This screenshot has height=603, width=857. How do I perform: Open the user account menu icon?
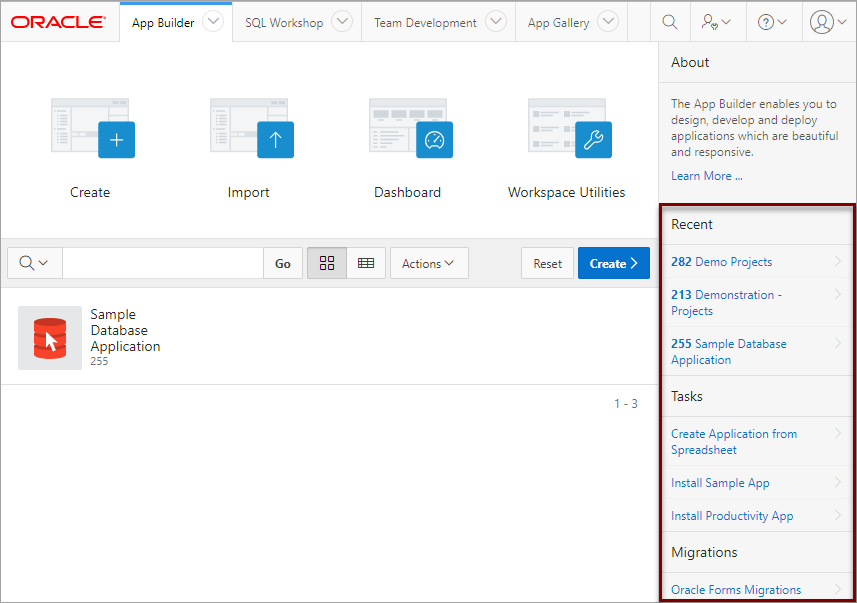click(828, 22)
